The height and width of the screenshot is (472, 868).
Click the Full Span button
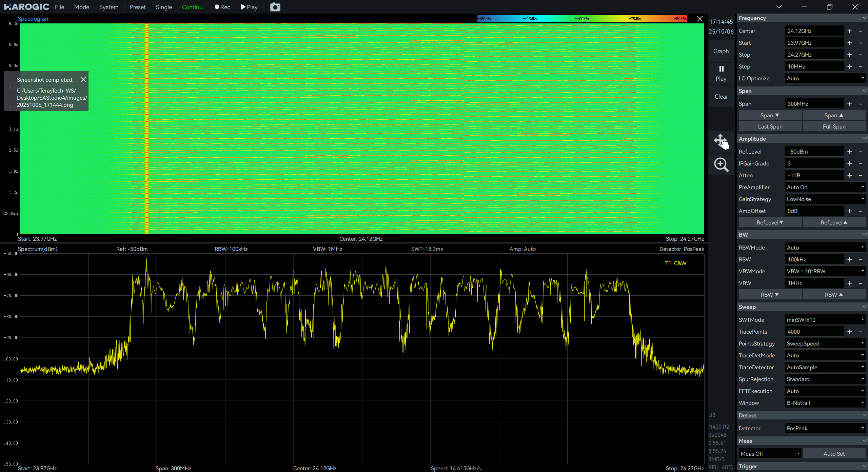point(834,126)
